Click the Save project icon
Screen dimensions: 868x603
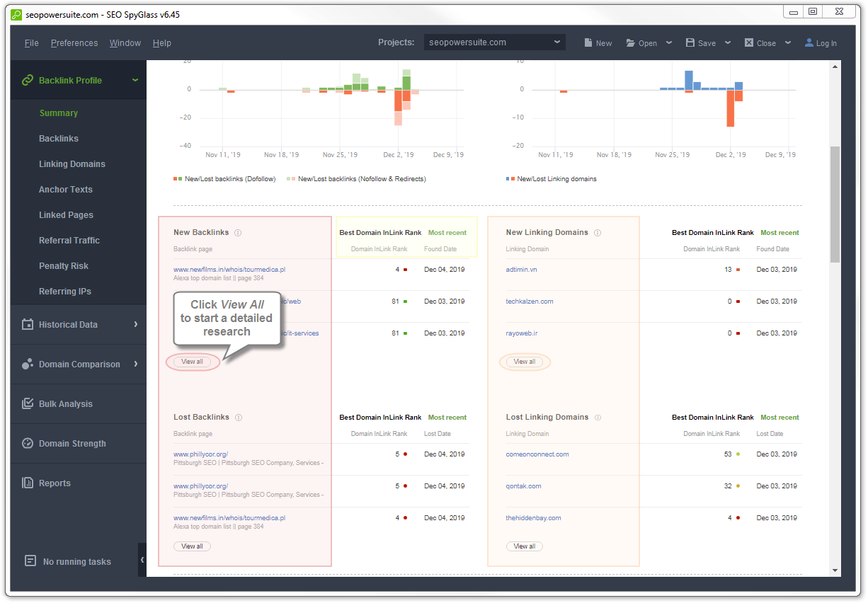(x=690, y=43)
